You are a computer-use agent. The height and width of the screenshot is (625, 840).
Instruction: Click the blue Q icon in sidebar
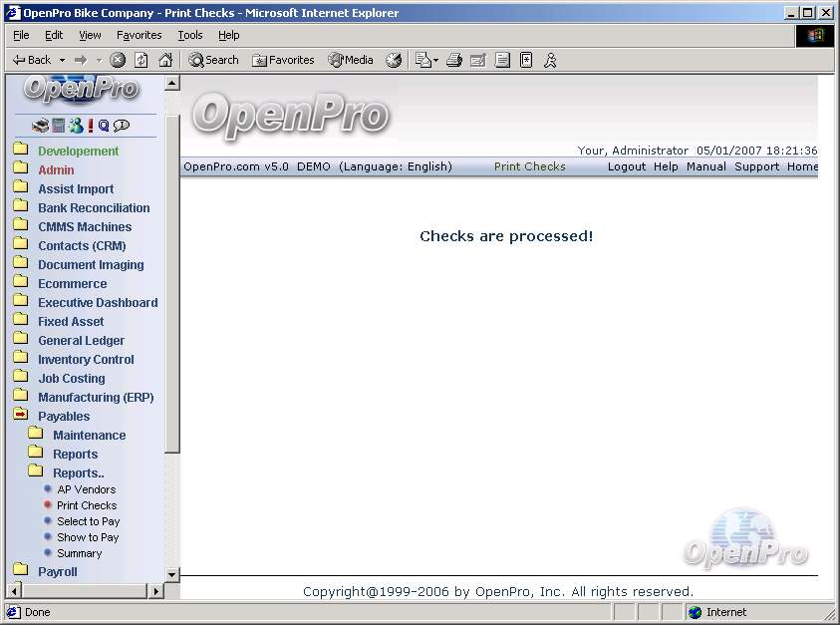(103, 126)
